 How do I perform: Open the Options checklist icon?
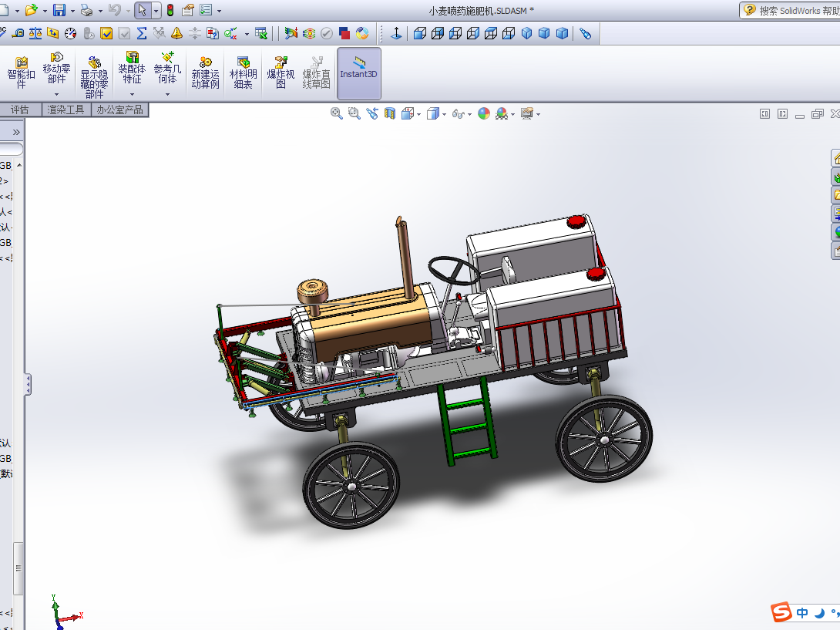pyautogui.click(x=206, y=10)
